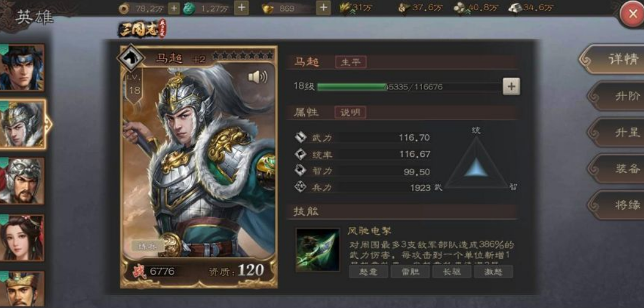644x308 pixels.
Task: Click the plus icon beside copper coins
Action: [174, 8]
